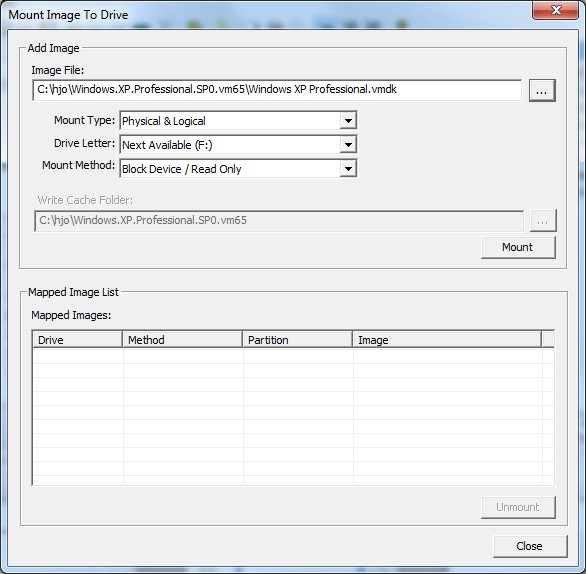Sort by the Method column header

(x=182, y=339)
